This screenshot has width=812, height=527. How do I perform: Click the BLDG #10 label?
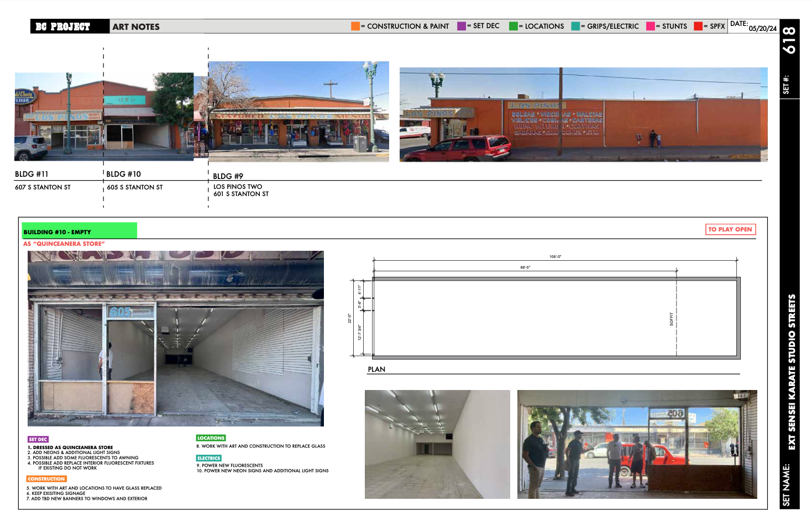[x=123, y=174]
